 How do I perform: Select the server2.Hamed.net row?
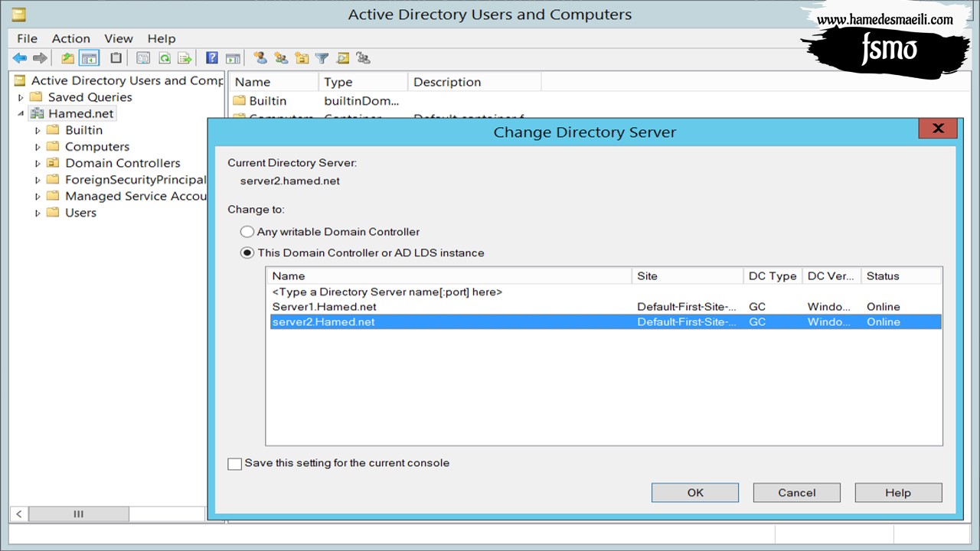(x=604, y=322)
